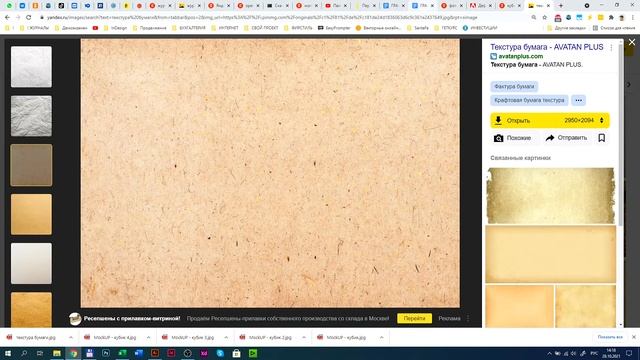Show more tags with ellipsis chip
The height and width of the screenshot is (360, 640).
[578, 100]
